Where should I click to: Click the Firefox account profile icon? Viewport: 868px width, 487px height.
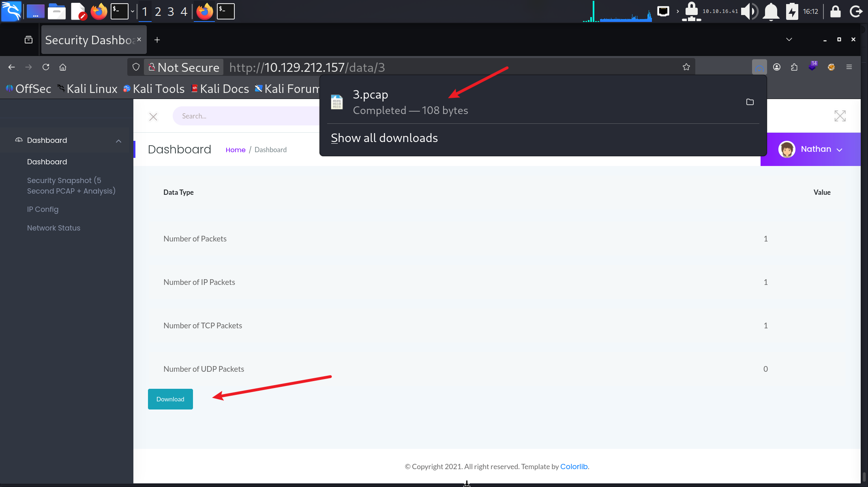tap(776, 67)
